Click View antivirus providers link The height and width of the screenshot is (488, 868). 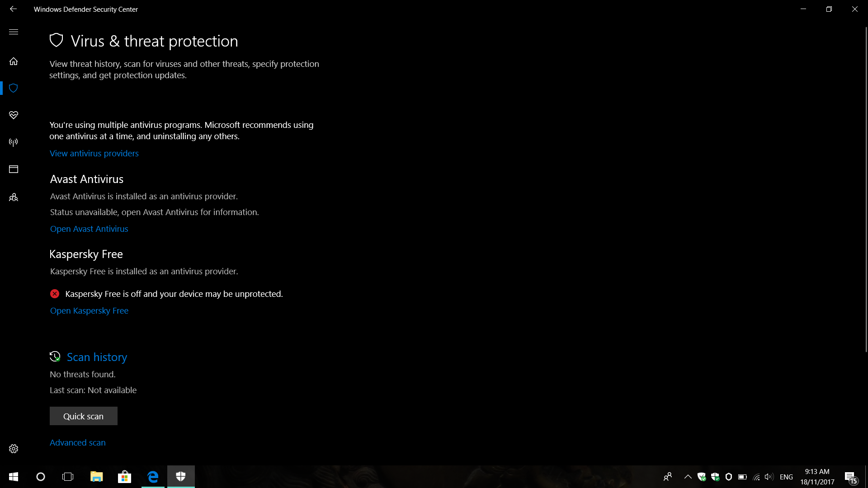[94, 154]
